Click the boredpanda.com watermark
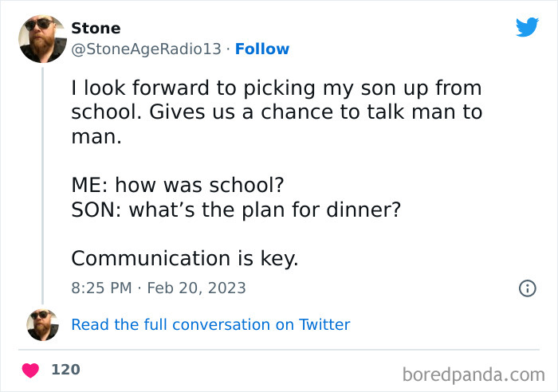This screenshot has height=392, width=558. 474,373
